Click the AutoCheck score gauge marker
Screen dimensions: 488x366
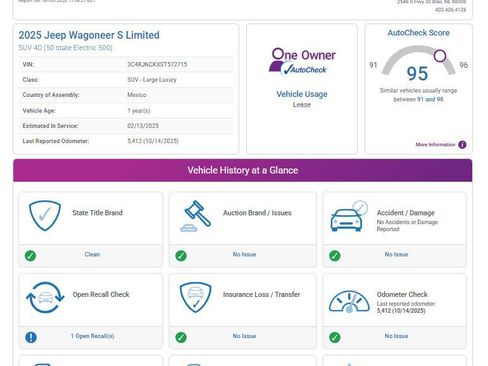point(440,56)
